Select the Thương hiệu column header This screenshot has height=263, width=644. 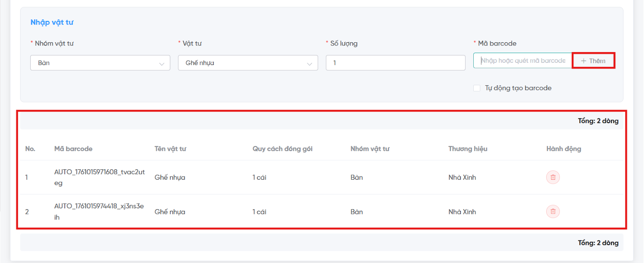[468, 149]
